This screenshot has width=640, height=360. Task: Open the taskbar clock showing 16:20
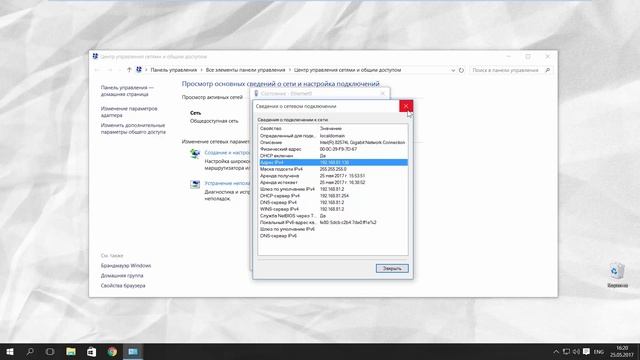[622, 351]
